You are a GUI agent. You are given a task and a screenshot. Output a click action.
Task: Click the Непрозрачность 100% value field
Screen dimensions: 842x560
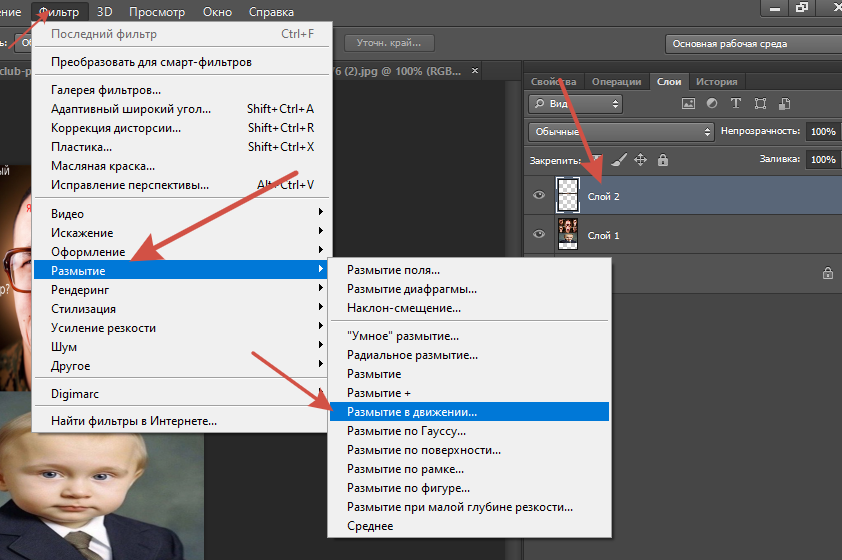(x=823, y=131)
